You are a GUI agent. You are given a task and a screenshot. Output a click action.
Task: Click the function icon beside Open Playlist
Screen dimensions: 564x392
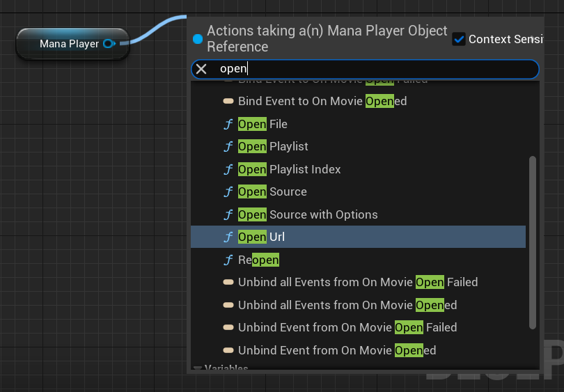pos(228,147)
